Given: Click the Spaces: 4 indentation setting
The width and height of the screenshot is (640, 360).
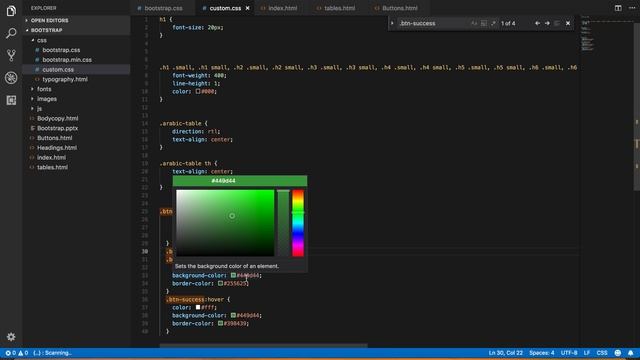Looking at the screenshot, I should 542,353.
